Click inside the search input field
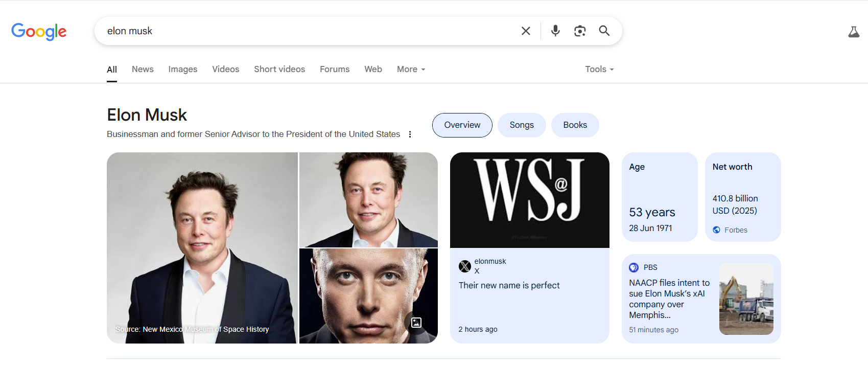The image size is (868, 365). tap(307, 31)
